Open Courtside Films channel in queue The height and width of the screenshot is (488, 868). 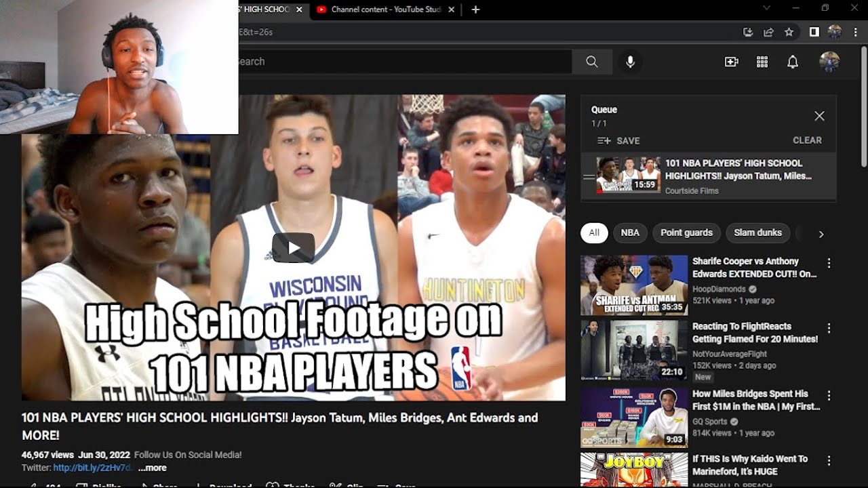692,191
